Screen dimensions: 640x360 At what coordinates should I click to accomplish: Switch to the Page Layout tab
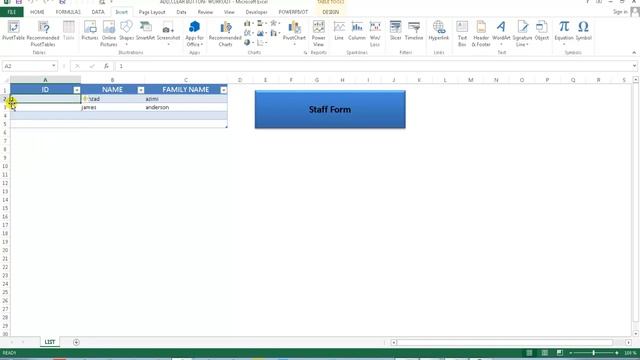point(152,12)
